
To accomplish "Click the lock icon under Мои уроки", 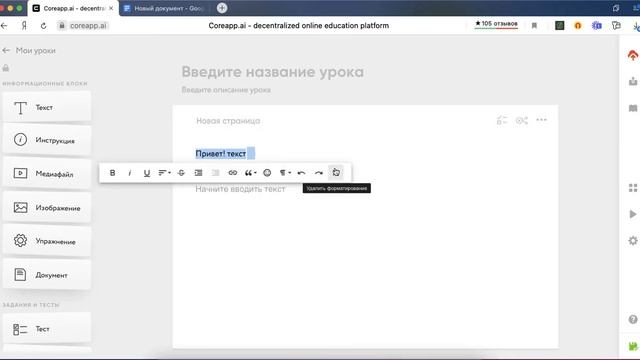I will tap(6, 68).
